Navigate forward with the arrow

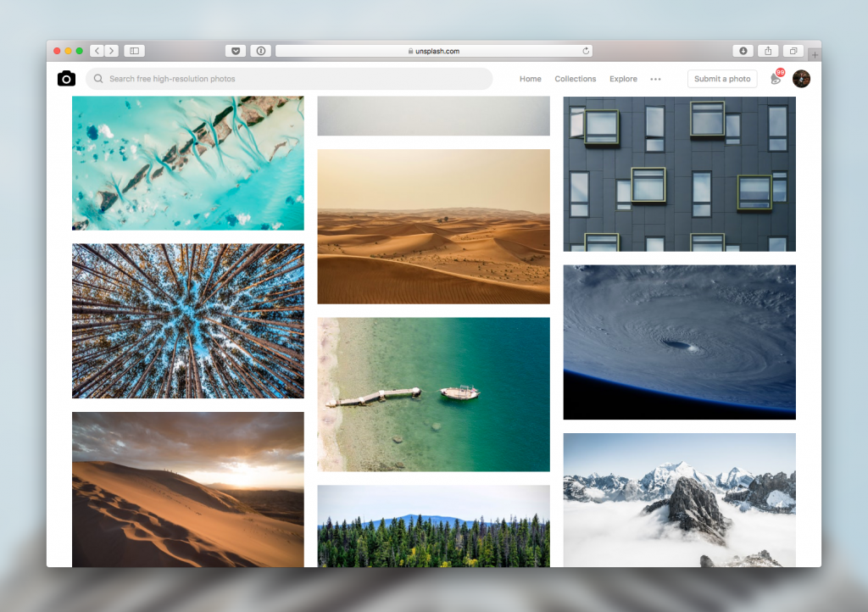(111, 50)
